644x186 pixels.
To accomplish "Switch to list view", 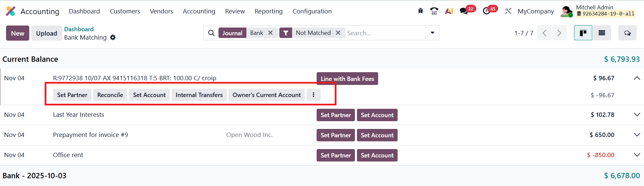I will coord(602,33).
